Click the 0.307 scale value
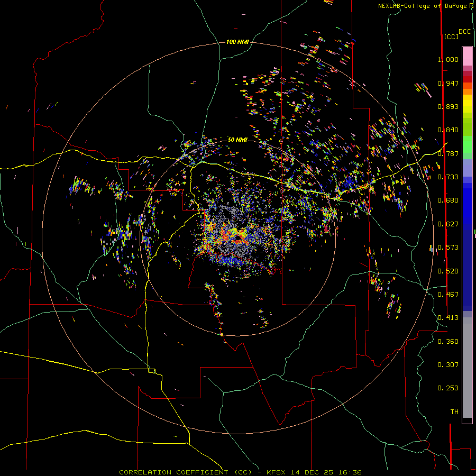The image size is (476, 476). pyautogui.click(x=448, y=364)
